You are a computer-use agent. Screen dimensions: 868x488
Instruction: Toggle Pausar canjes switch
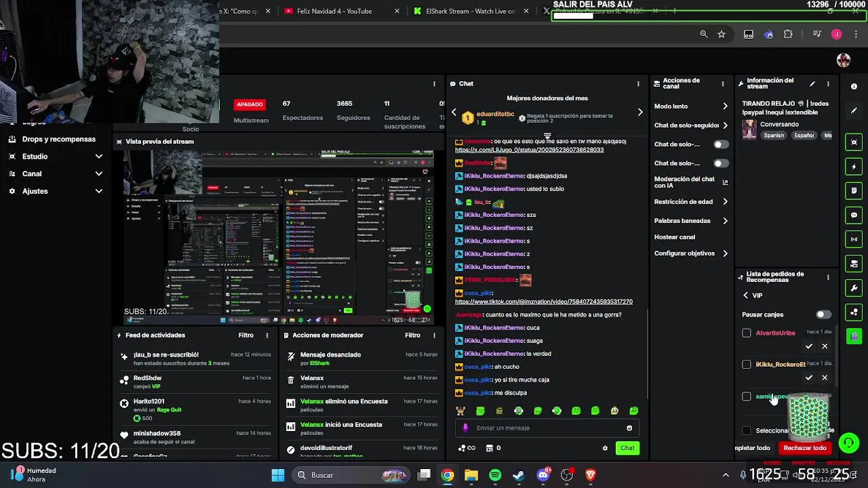823,314
